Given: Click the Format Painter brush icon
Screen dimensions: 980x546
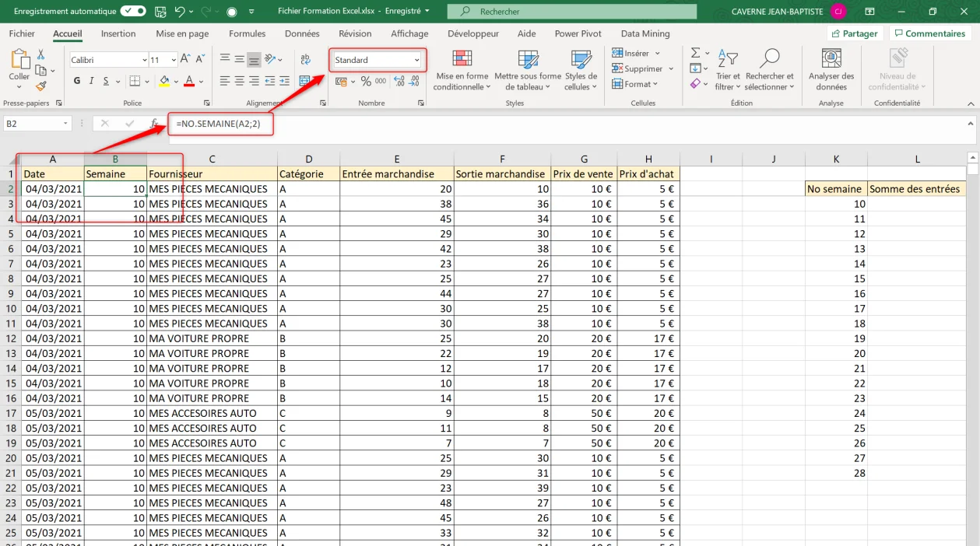Looking at the screenshot, I should pyautogui.click(x=41, y=86).
